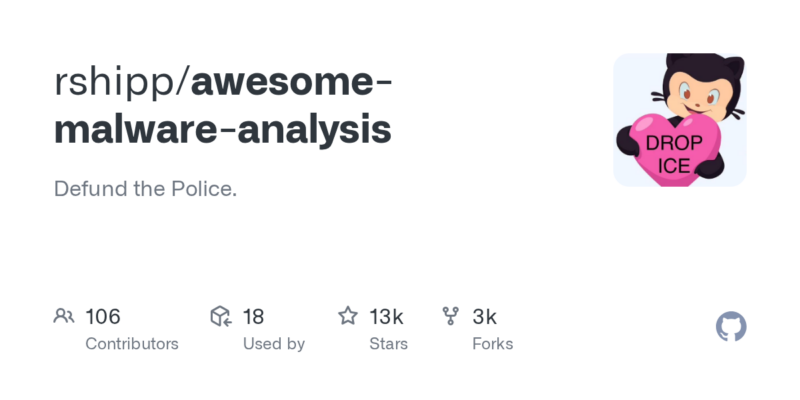Open the Used by label

pyautogui.click(x=274, y=344)
